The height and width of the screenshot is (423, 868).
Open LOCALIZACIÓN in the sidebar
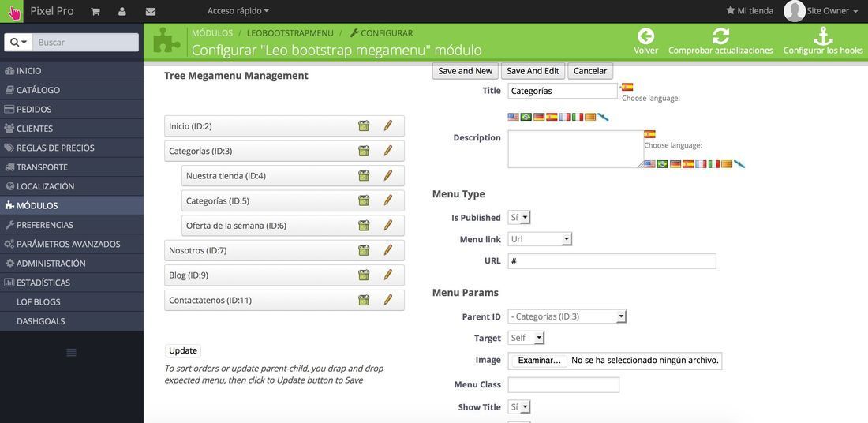[71, 186]
